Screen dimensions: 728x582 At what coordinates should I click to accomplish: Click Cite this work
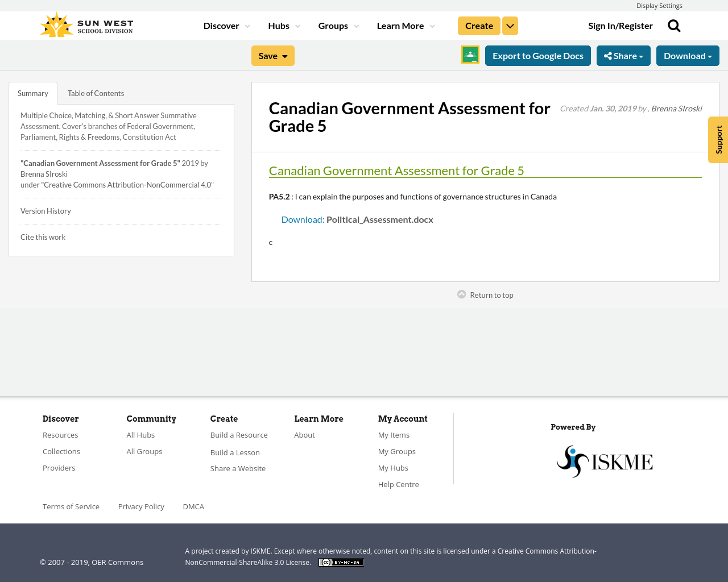click(43, 236)
